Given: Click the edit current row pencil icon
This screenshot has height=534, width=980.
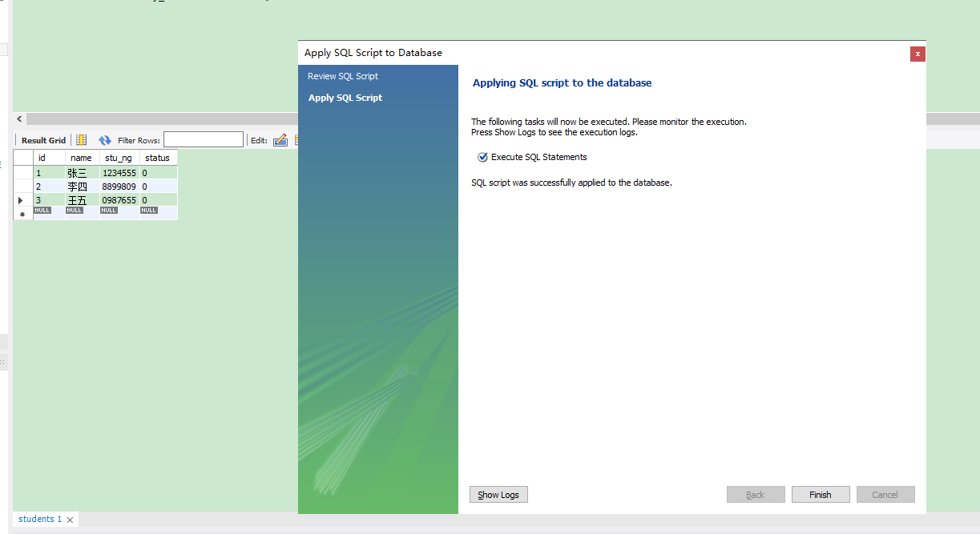Looking at the screenshot, I should (x=280, y=140).
